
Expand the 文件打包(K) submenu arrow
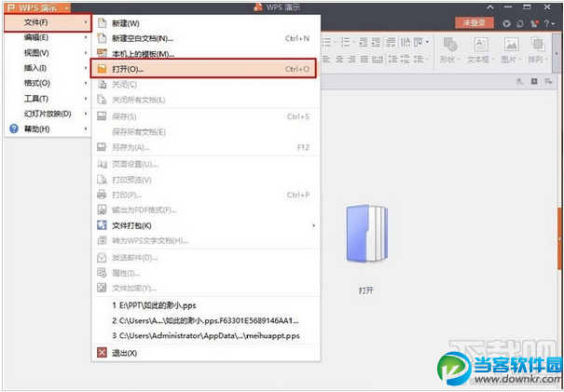[x=313, y=225]
